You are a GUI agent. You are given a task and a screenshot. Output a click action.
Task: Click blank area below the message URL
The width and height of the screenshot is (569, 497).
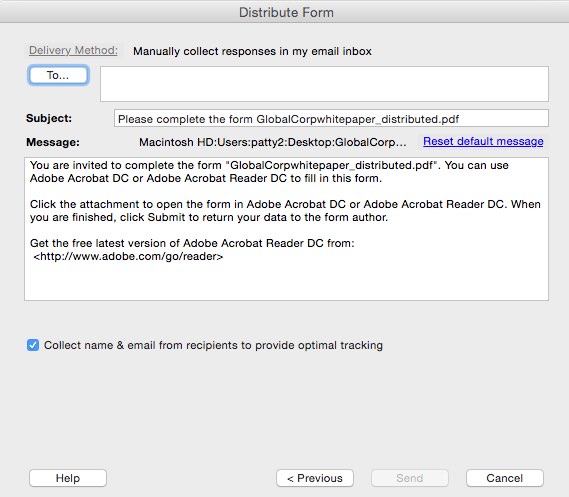tap(286, 281)
